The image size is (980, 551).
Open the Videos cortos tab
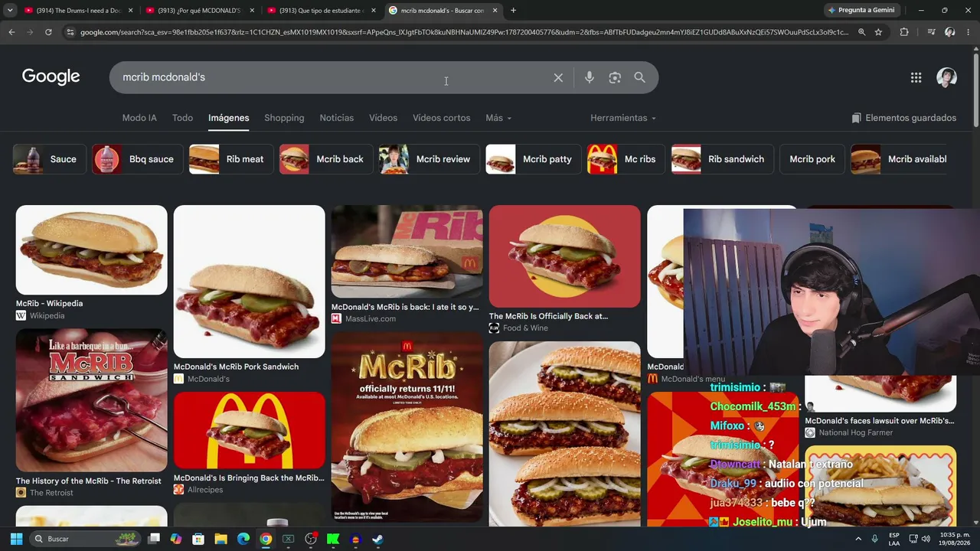coord(442,118)
